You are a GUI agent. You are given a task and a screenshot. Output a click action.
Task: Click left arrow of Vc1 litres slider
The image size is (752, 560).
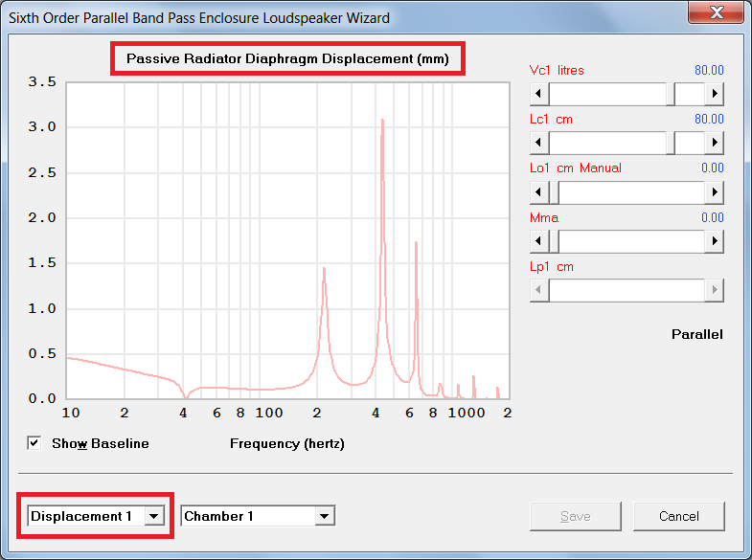pos(539,94)
